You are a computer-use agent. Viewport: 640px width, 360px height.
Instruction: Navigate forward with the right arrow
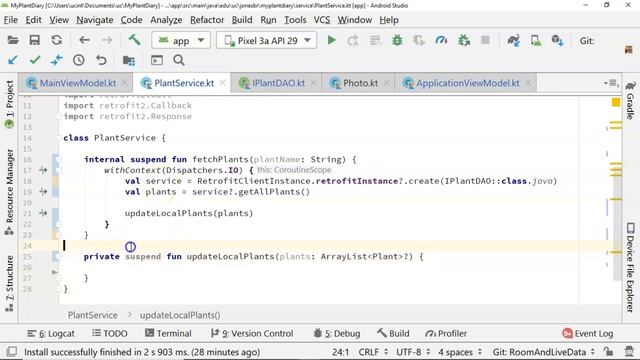pyautogui.click(x=107, y=40)
